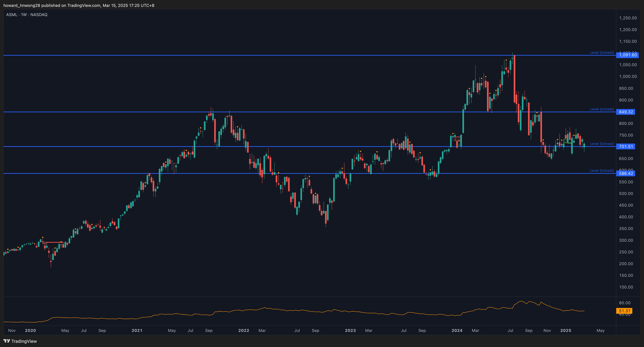Click 'Level {{close}}' text on the topmost line
Screen dimensions: 644x347
pos(602,52)
